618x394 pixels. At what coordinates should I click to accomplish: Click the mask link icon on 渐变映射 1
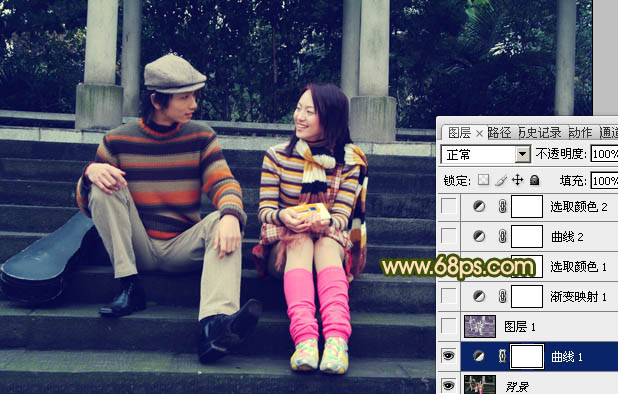pos(503,296)
